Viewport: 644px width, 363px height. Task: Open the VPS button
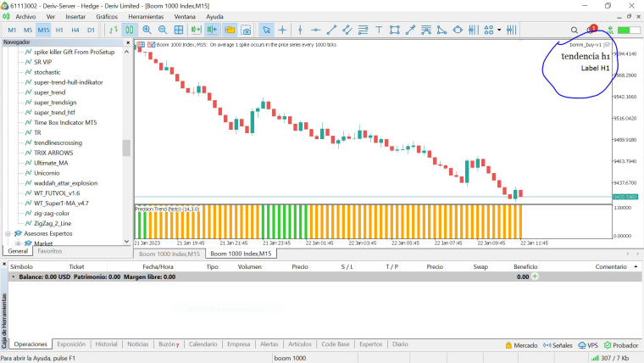click(588, 345)
